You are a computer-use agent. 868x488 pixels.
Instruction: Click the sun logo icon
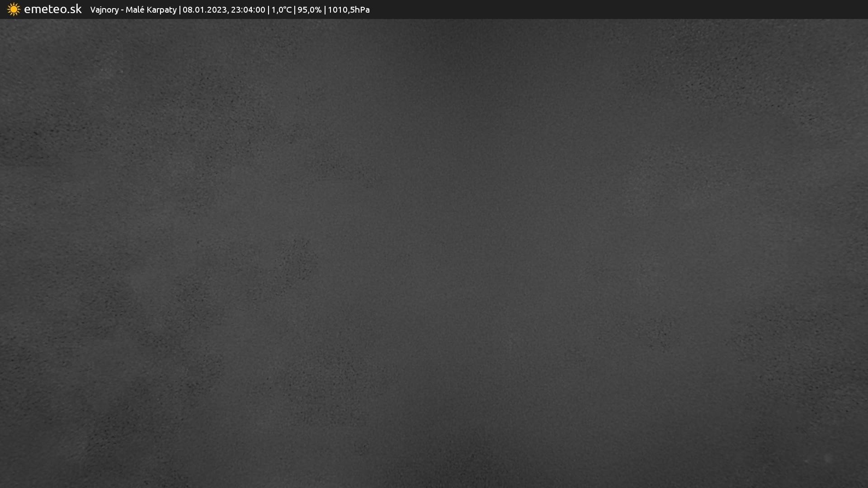14,9
